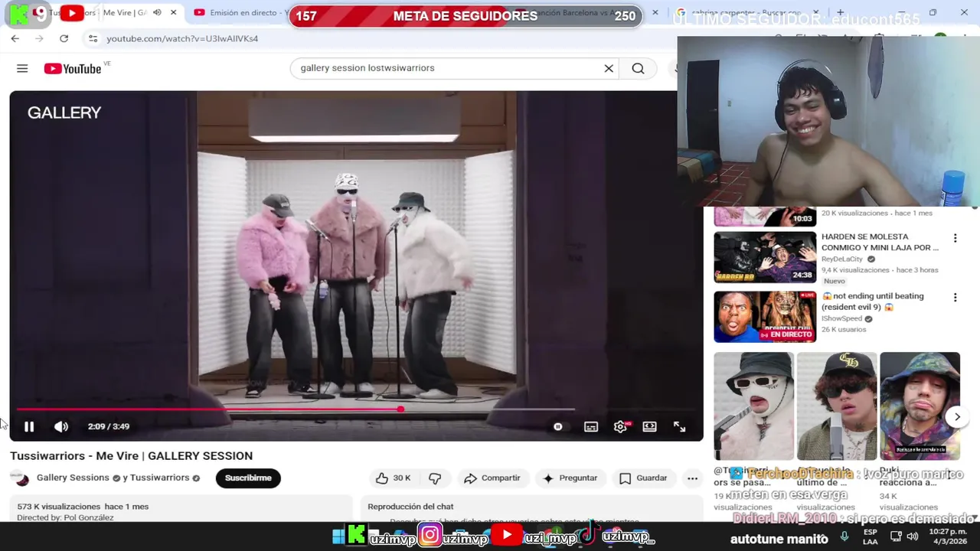Pause the video with the pause button
Screen dimensions: 980x551
click(29, 426)
